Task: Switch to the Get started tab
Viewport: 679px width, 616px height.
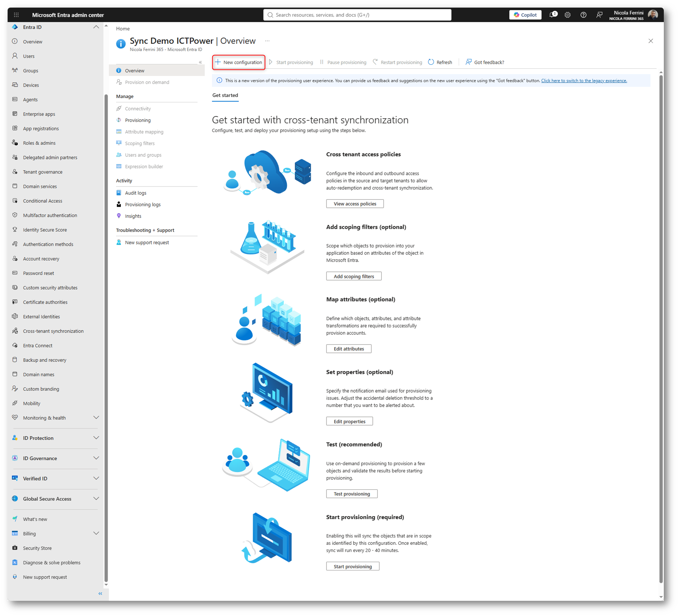Action: click(225, 95)
